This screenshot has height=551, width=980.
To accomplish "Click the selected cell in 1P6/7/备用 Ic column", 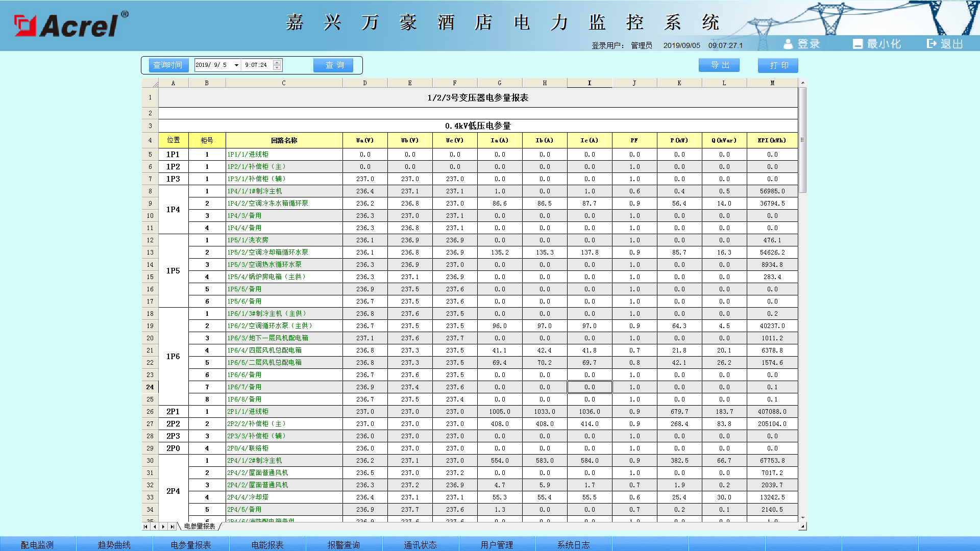I will 590,387.
